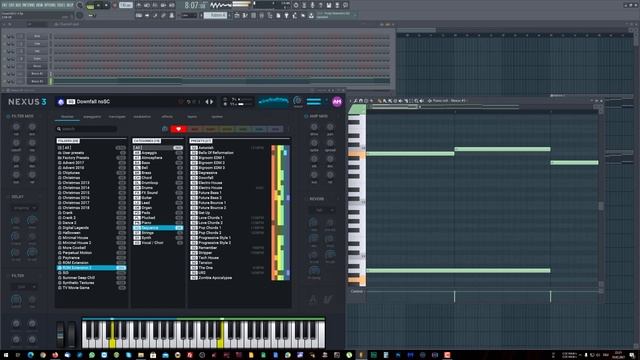
Task: Click the Nexus #2 channel button
Action: [x=37, y=81]
